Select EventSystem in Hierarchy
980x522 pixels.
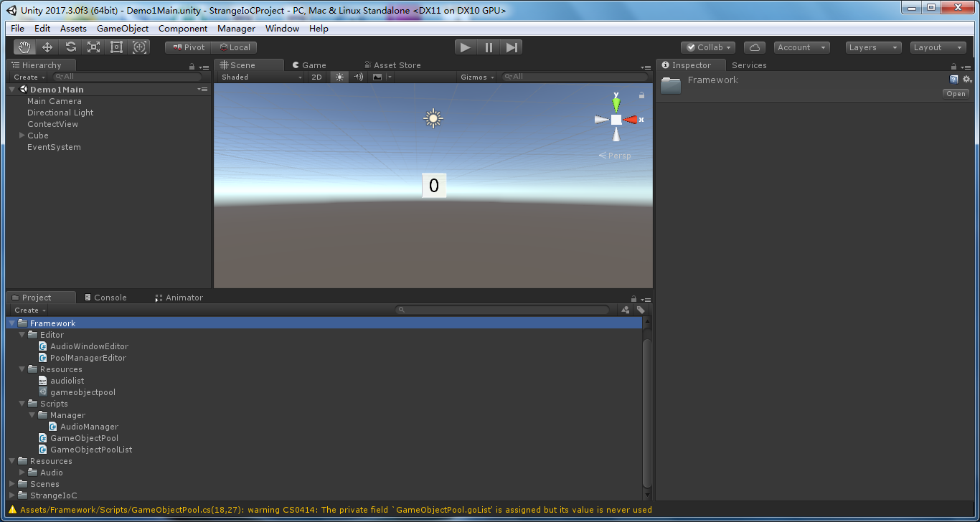[54, 147]
